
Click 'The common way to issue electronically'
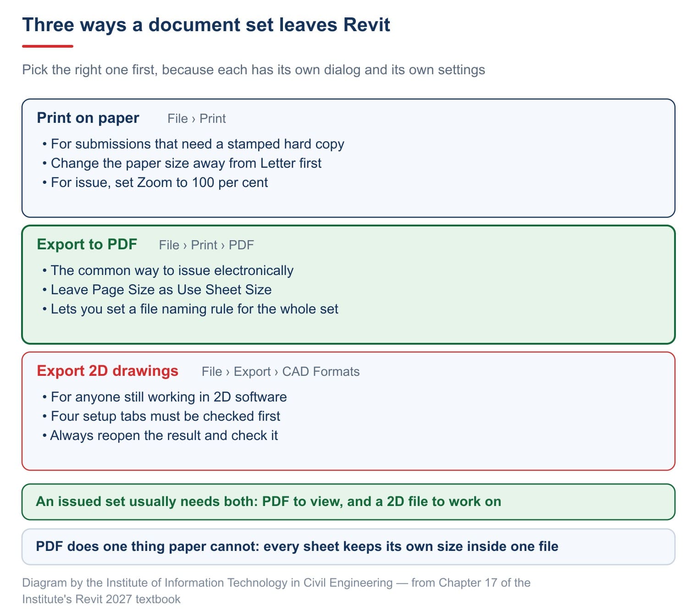tap(172, 270)
